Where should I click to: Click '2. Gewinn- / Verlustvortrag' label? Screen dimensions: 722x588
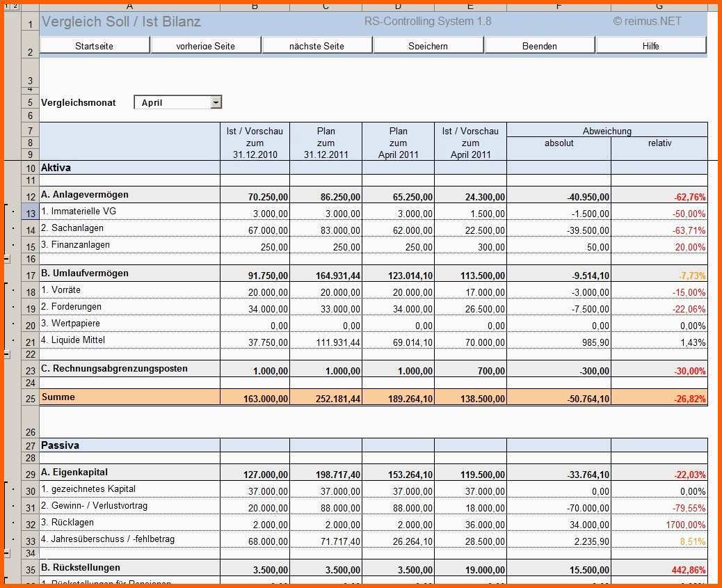pyautogui.click(x=95, y=505)
